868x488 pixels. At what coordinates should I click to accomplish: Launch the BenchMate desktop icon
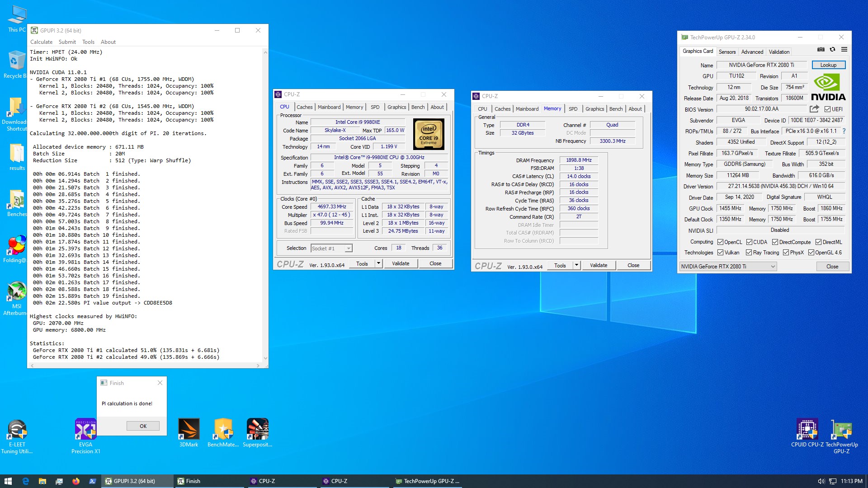[223, 432]
